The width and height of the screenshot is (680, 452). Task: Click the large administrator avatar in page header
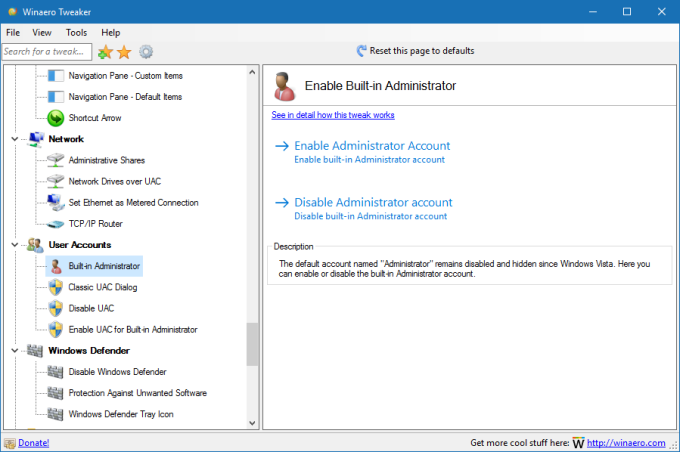point(284,86)
